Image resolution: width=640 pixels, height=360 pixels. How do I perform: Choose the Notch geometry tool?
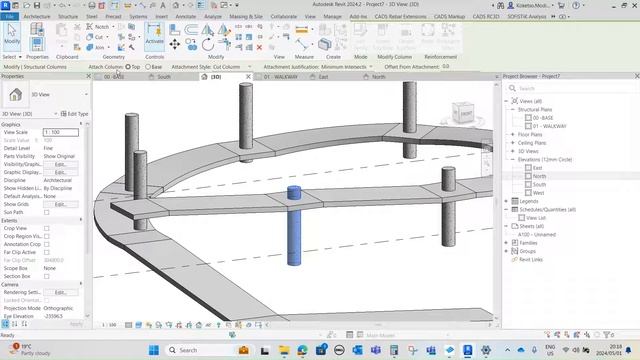[x=98, y=27]
